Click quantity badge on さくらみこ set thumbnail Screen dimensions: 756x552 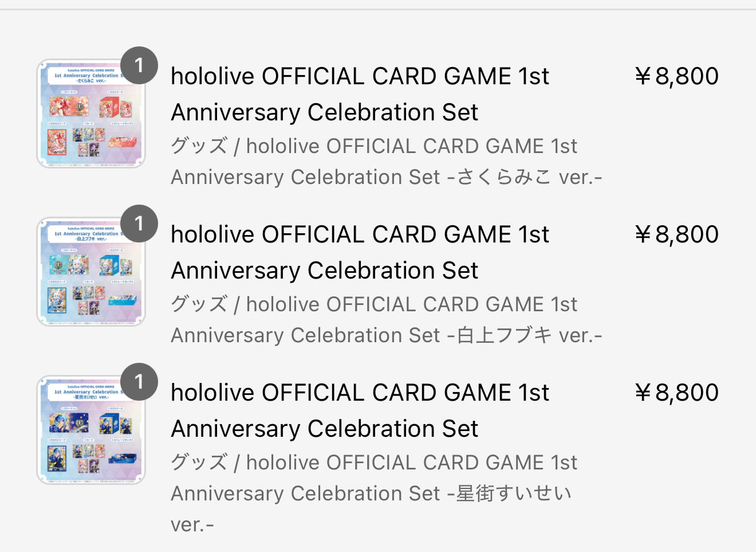pos(139,65)
